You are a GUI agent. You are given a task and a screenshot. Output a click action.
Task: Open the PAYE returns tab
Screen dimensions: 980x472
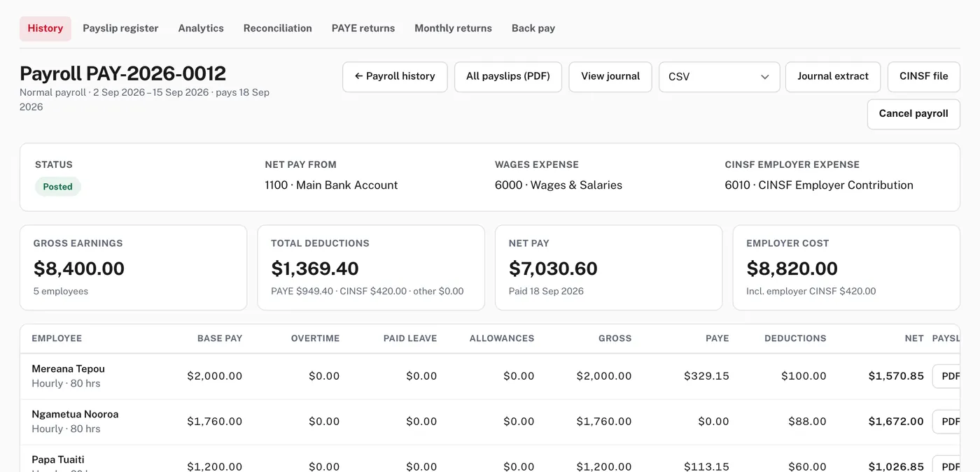tap(363, 29)
